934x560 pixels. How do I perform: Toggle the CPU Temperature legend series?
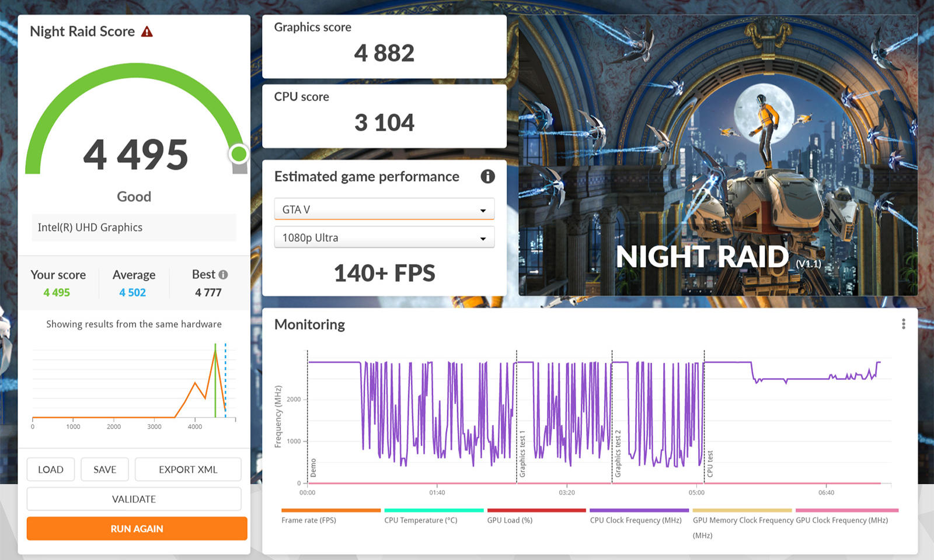coord(420,520)
